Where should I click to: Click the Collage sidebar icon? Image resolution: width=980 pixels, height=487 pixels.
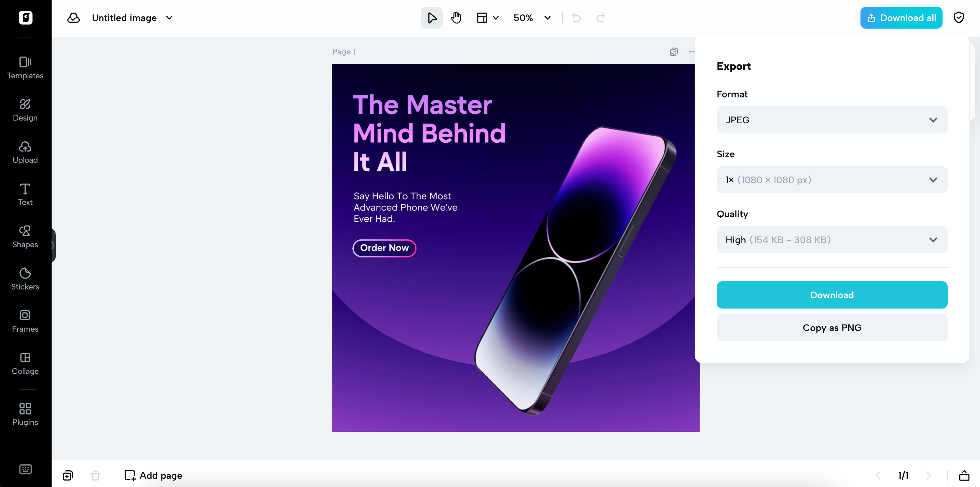pos(25,363)
